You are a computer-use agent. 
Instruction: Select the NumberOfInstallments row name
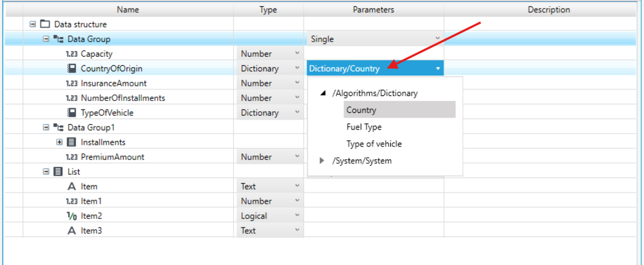click(x=123, y=98)
